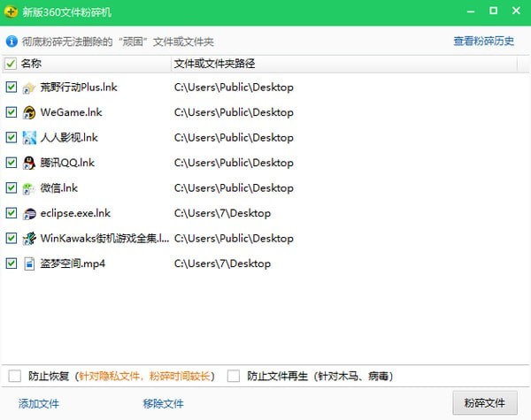Uncheck the 盗梦空间.mp4 checkbox
Image resolution: width=531 pixels, height=420 pixels.
point(12,263)
